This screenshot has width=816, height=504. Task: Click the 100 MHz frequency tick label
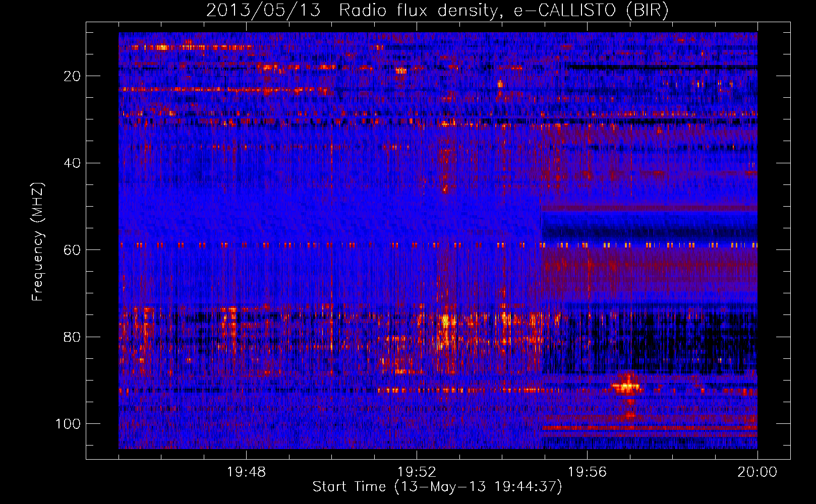[68, 424]
